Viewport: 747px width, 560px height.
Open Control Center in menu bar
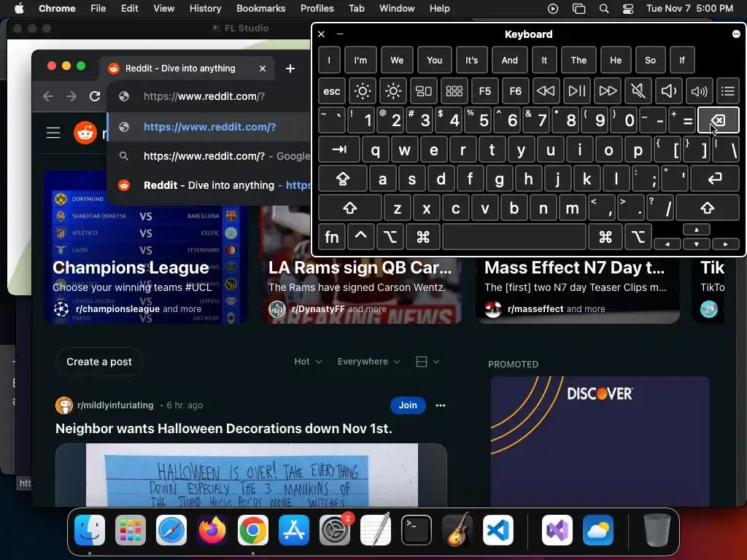tap(628, 8)
